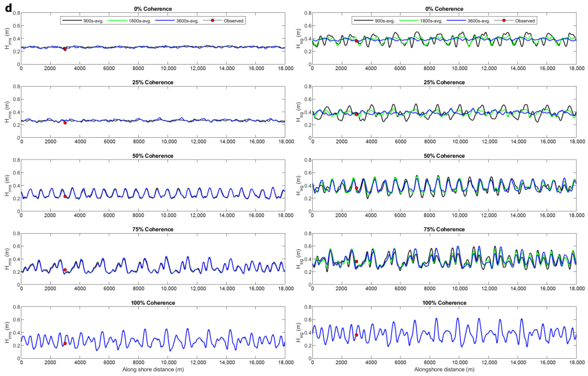
Task: Click '1800s-avg.' label in Hrms legend
Action: click(140, 21)
